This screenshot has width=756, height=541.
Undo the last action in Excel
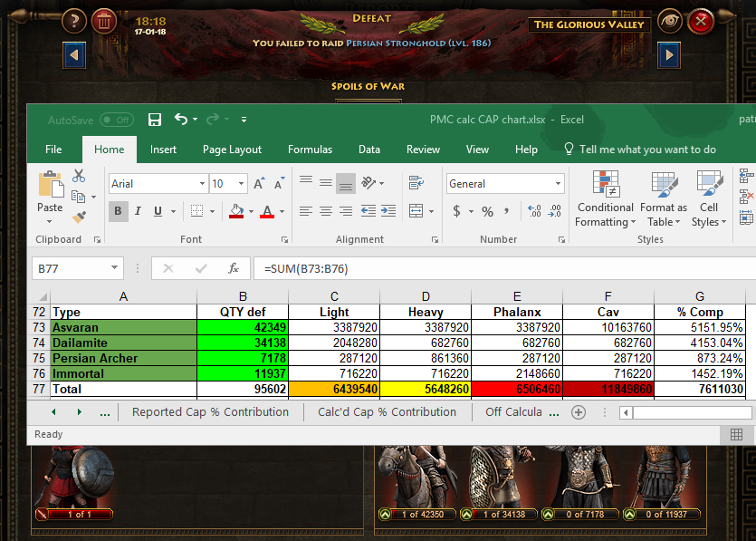181,119
